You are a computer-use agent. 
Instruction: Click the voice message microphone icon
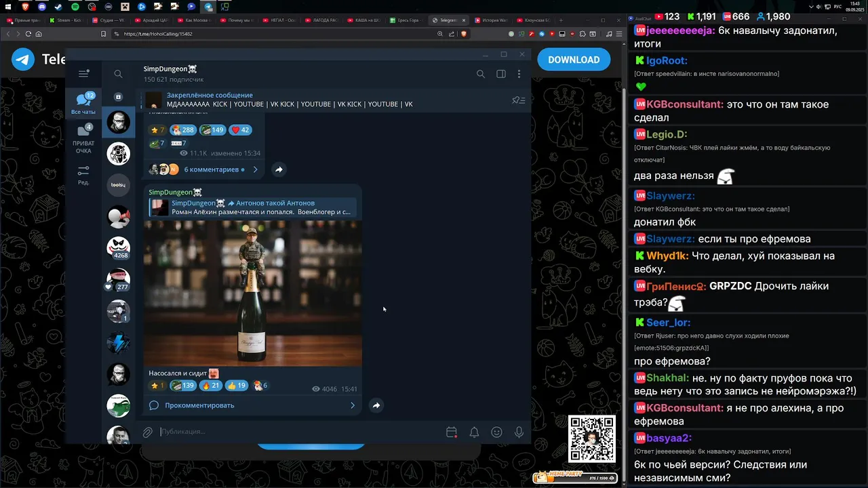pos(519,432)
